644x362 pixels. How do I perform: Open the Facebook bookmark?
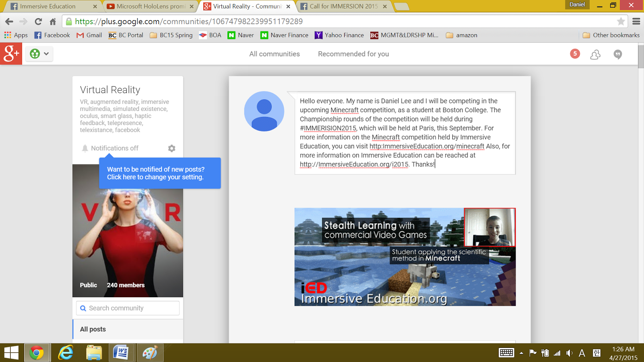click(52, 35)
